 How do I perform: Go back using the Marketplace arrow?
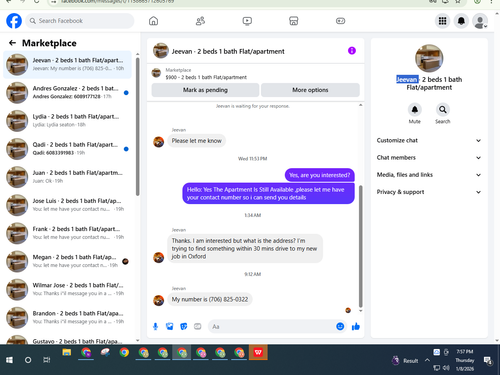click(x=12, y=43)
